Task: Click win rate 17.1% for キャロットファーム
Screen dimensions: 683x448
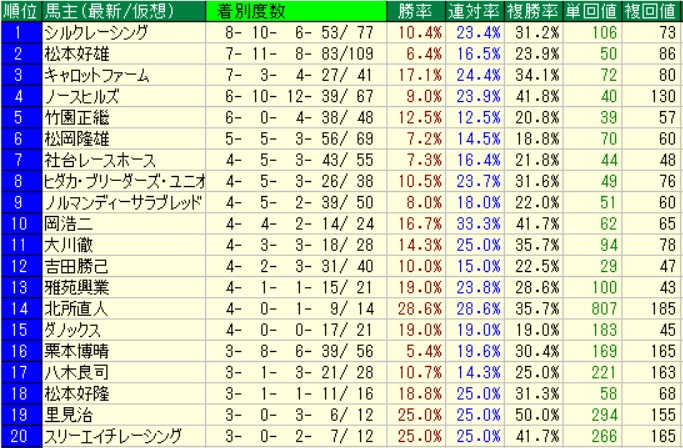Action: pyautogui.click(x=420, y=75)
